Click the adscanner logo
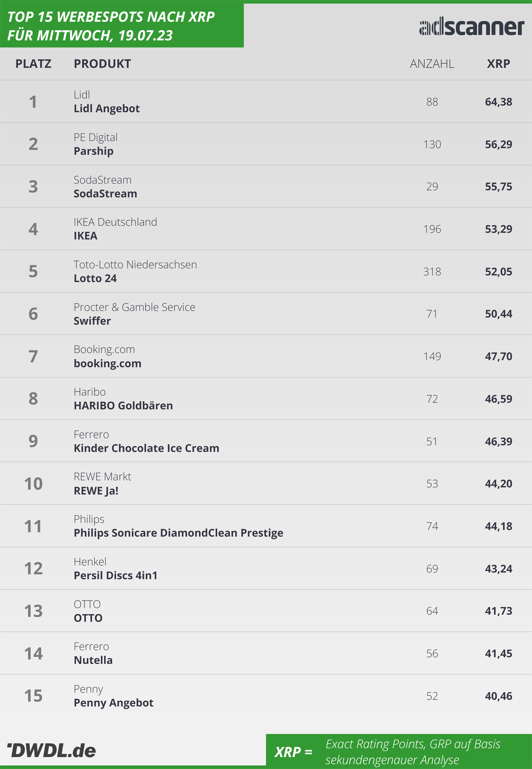Screen dimensions: 532x769 472,27
